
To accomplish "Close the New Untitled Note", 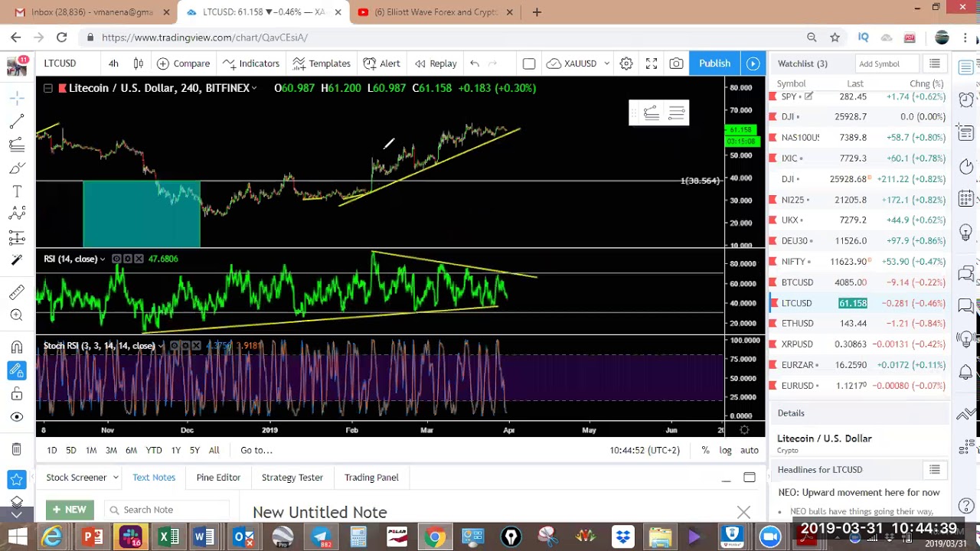I will [x=743, y=512].
